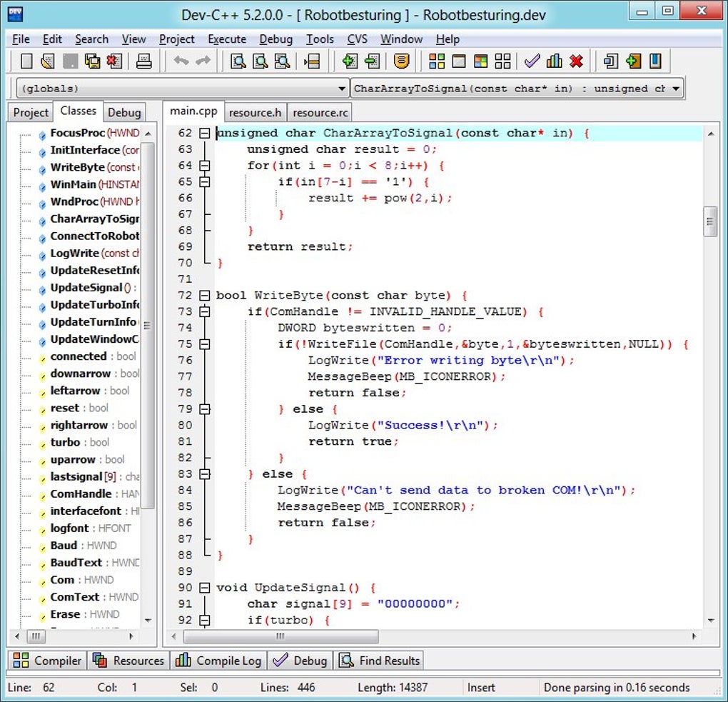Switch to the resource.h tab

tap(255, 112)
